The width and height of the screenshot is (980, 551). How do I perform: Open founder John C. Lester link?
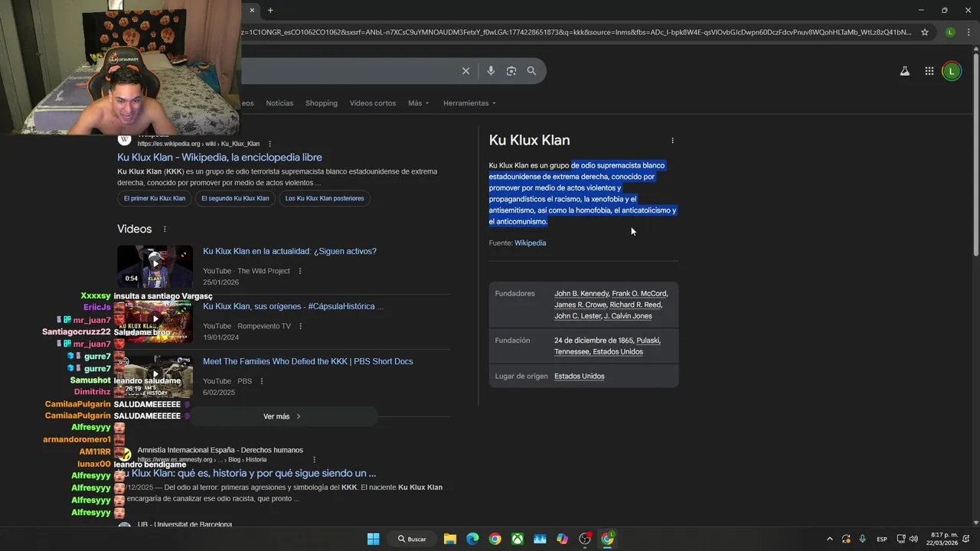578,316
